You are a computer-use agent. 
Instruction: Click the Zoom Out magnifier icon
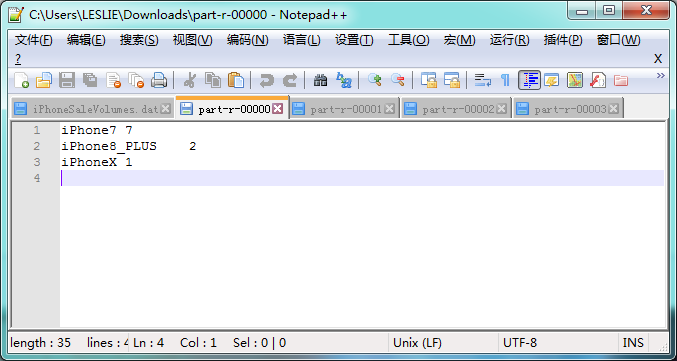pos(397,80)
